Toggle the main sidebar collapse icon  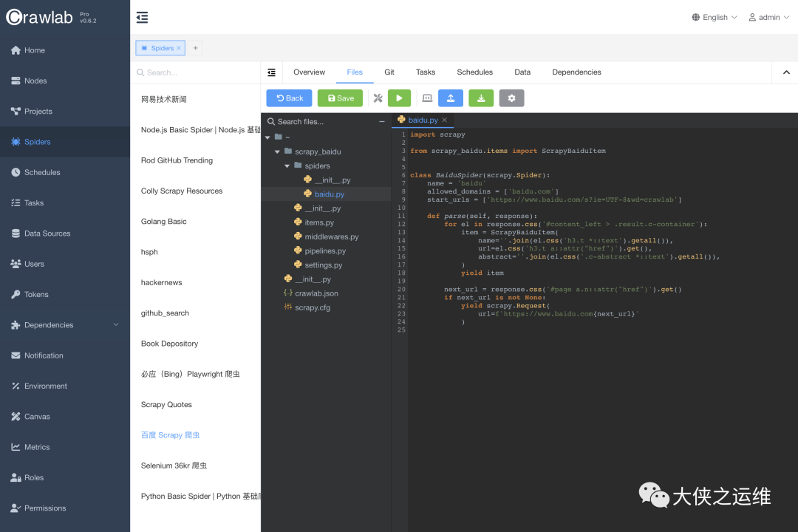coord(142,17)
